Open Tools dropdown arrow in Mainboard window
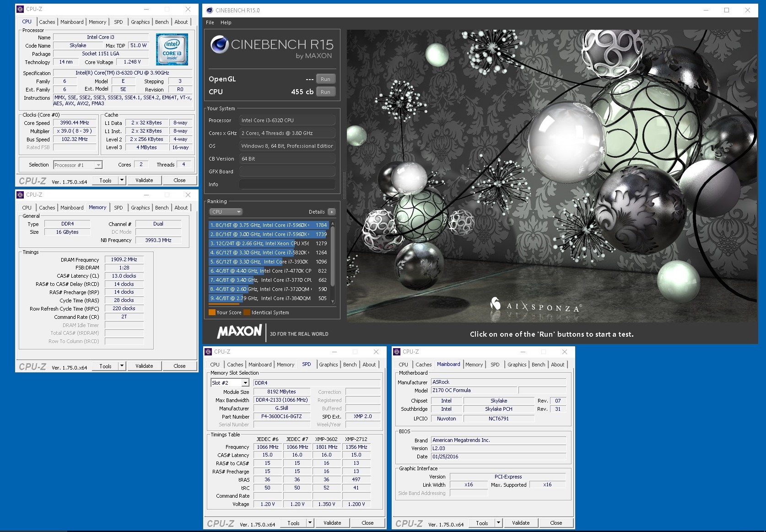 point(498,523)
